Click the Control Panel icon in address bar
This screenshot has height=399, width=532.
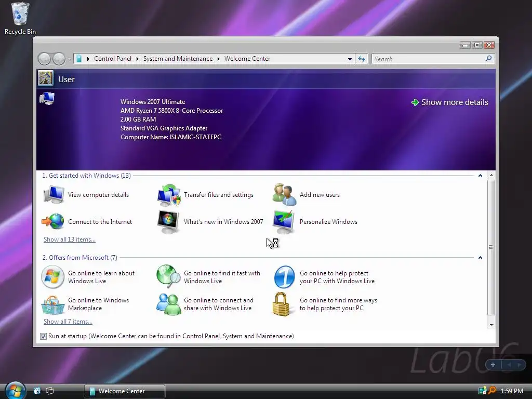click(x=79, y=59)
